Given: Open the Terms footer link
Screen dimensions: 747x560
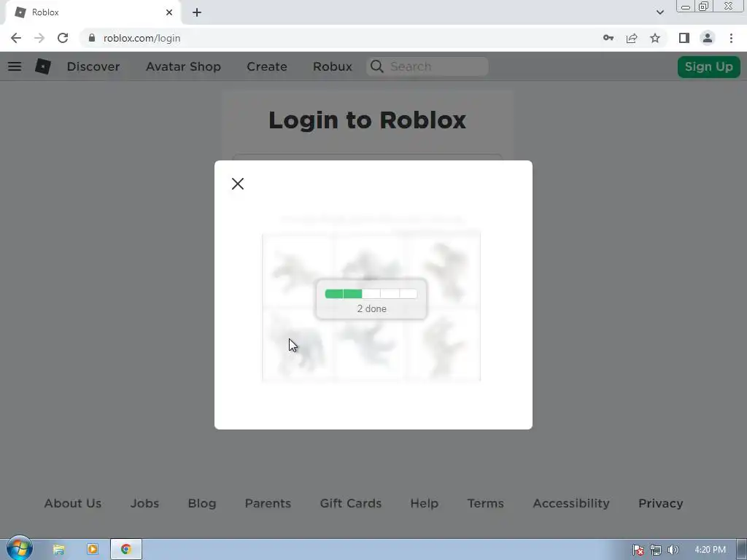Looking at the screenshot, I should [x=485, y=503].
